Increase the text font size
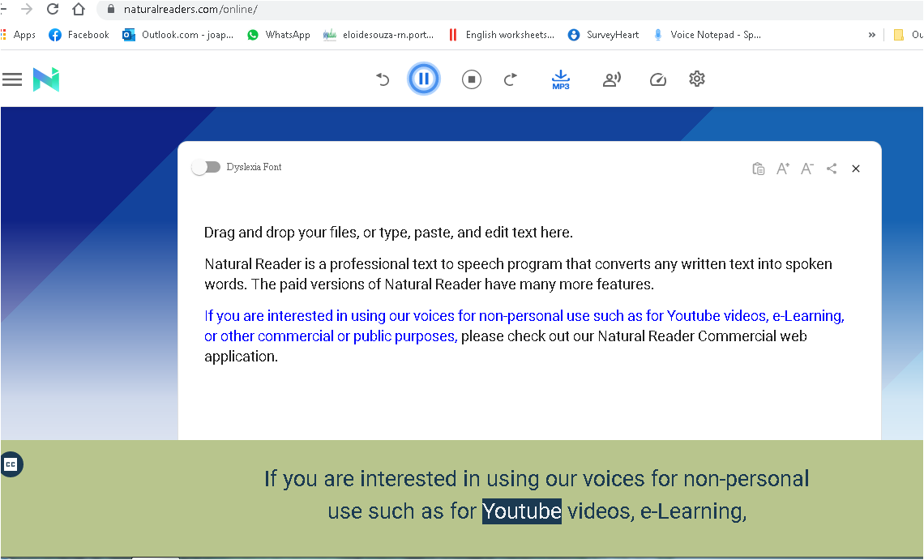Image resolution: width=924 pixels, height=560 pixels. (783, 169)
